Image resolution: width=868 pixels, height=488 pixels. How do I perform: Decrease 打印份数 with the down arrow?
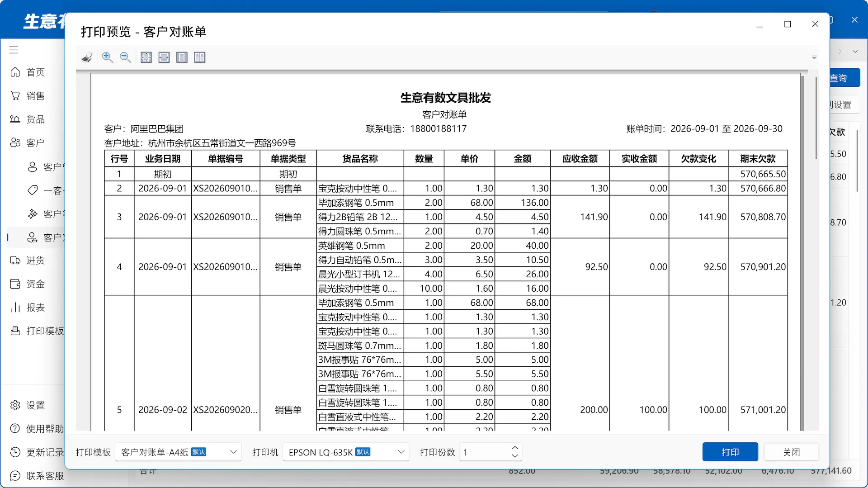tap(514, 456)
